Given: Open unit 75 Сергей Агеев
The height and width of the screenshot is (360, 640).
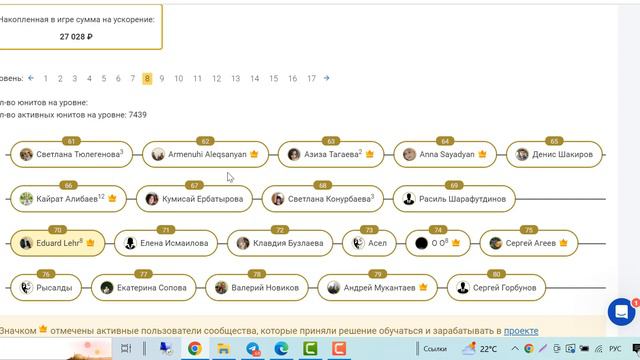Looking at the screenshot, I should click(x=529, y=243).
